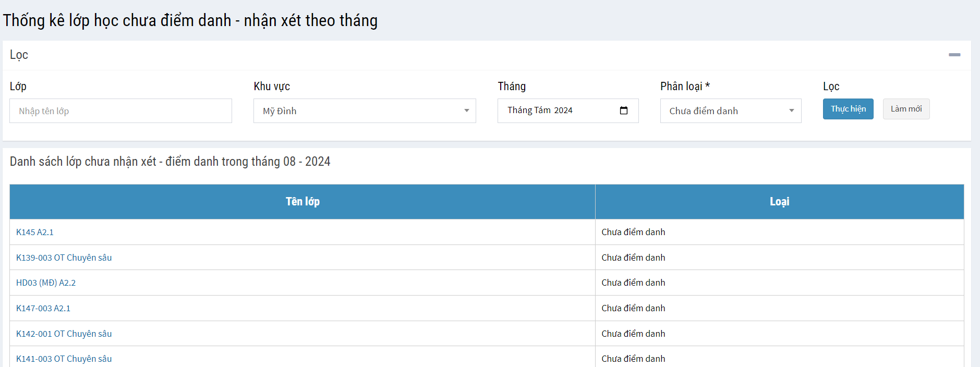The image size is (980, 367).
Task: Expand the Khu vực dropdown
Action: 364,111
